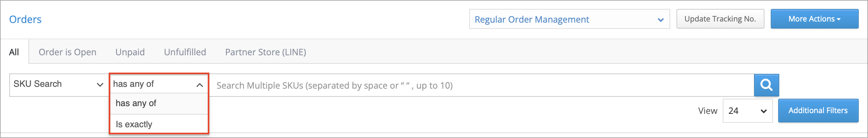Open the SKU Search type dropdown
Screen dimensions: 868x138
pos(59,85)
